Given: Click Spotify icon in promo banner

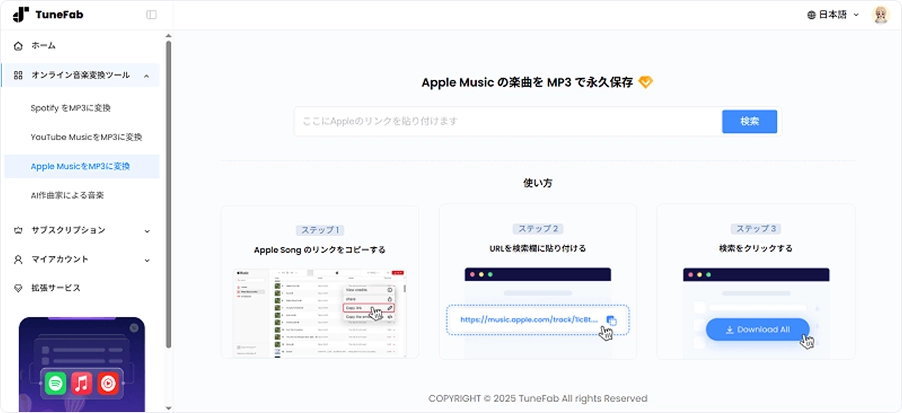Looking at the screenshot, I should click(x=55, y=383).
